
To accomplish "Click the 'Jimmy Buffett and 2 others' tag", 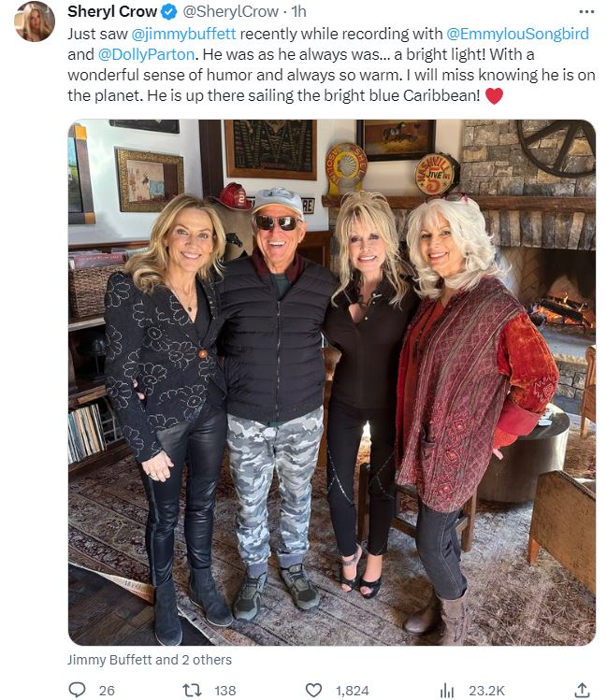I will [150, 660].
